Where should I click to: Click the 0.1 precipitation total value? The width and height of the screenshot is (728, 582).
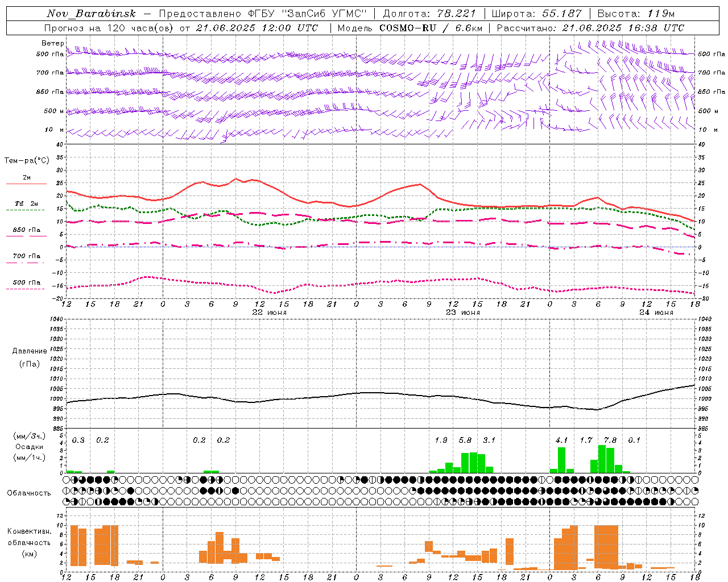point(634,440)
